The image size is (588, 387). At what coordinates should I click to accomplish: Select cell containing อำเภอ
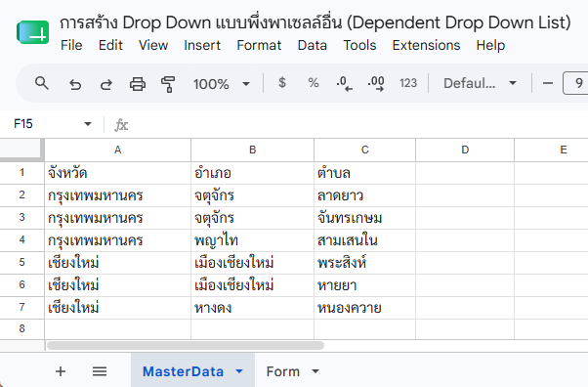(x=252, y=173)
